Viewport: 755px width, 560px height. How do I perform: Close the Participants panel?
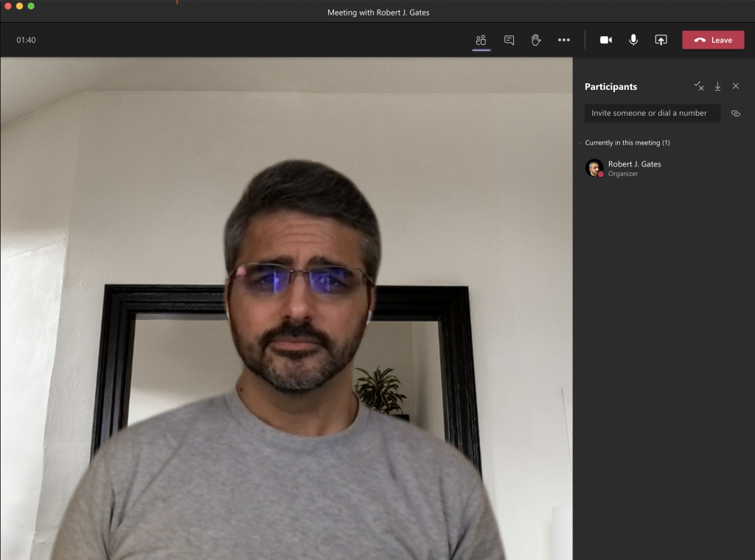click(736, 86)
